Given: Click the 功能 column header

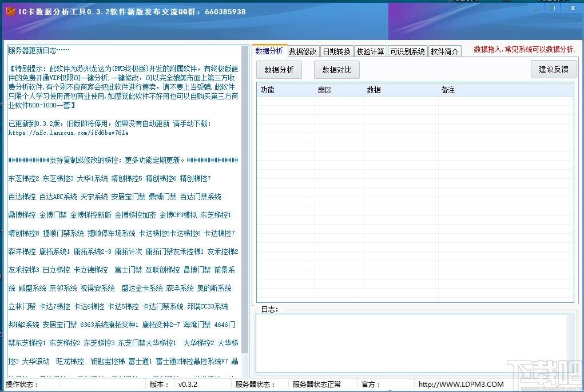Looking at the screenshot, I should [285, 90].
